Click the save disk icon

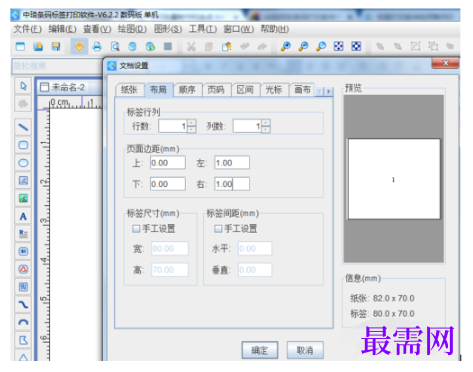tap(56, 46)
